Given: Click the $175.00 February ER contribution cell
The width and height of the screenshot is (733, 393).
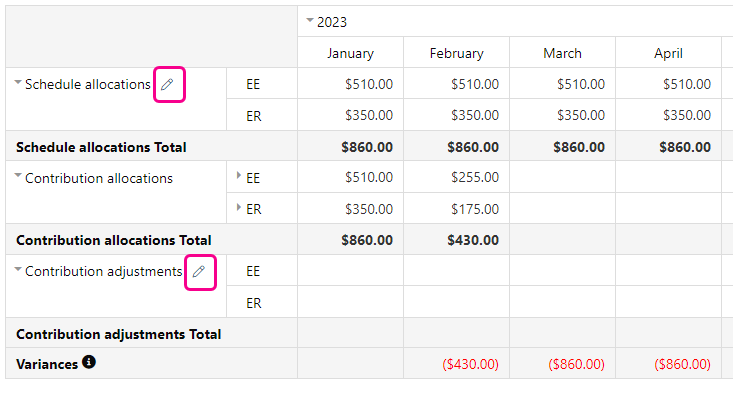Looking at the screenshot, I should click(x=457, y=208).
